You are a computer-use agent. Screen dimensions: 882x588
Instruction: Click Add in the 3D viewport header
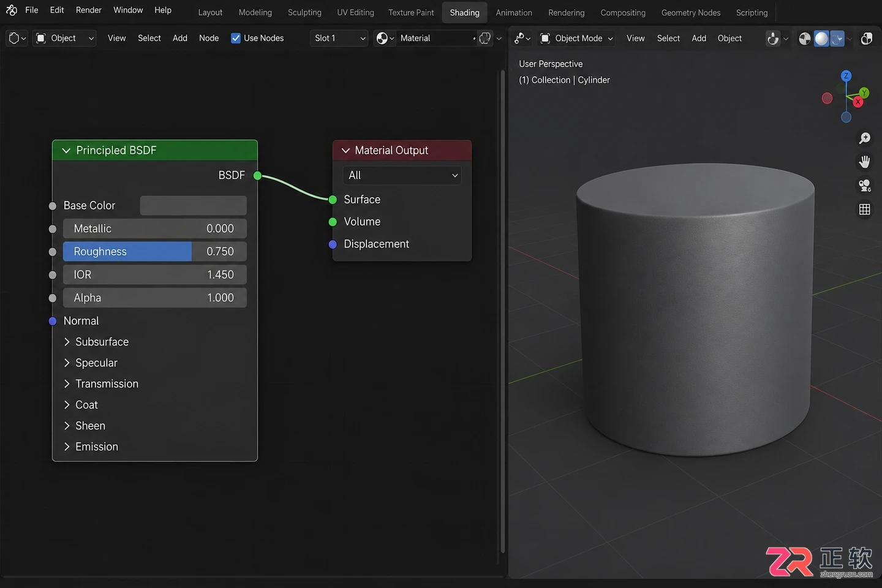click(x=699, y=38)
